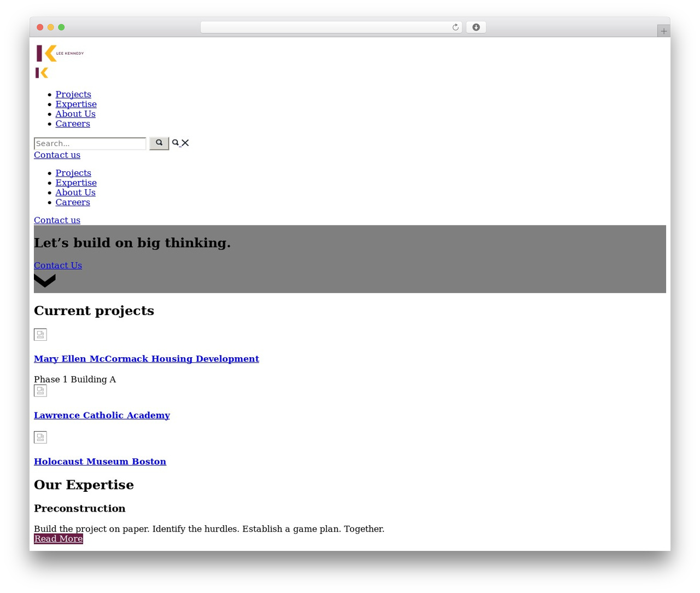
Task: Open About Us link in the list below the search box
Action: coord(75,193)
